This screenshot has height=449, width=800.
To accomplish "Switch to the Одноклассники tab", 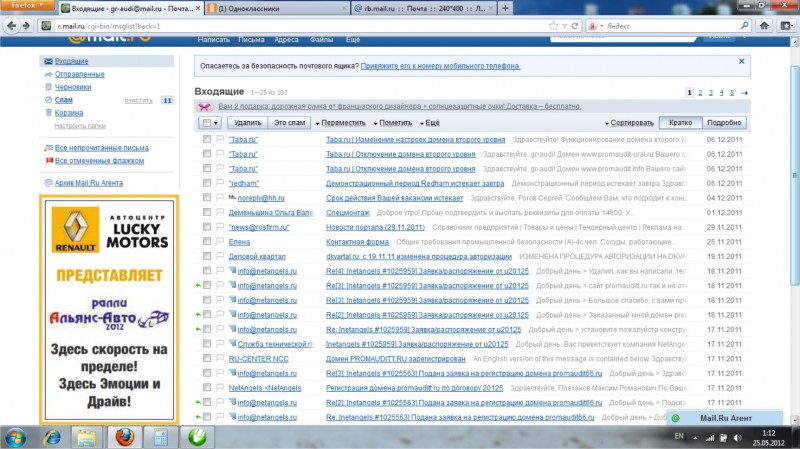I will click(277, 8).
